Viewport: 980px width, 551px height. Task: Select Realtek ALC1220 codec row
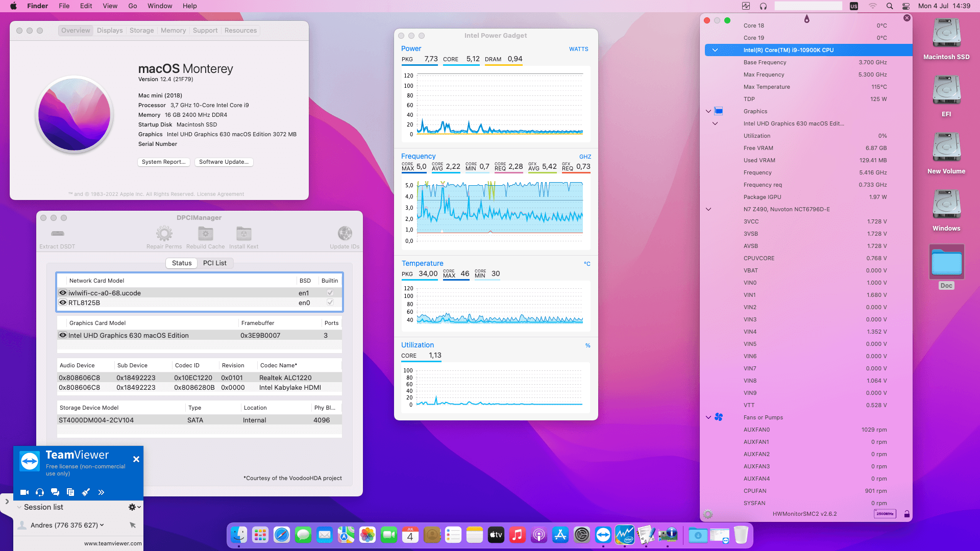[x=200, y=378]
